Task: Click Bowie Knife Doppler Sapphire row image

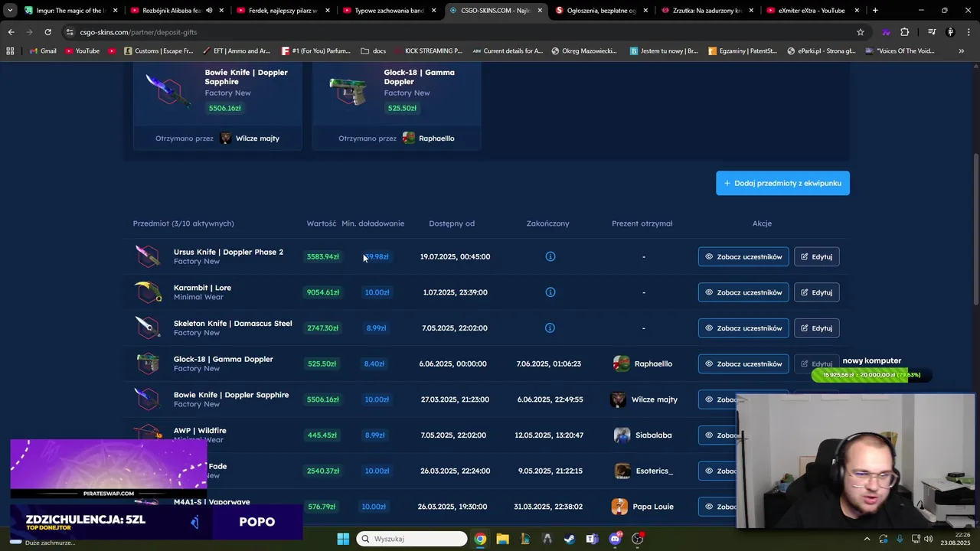Action: 147,399
